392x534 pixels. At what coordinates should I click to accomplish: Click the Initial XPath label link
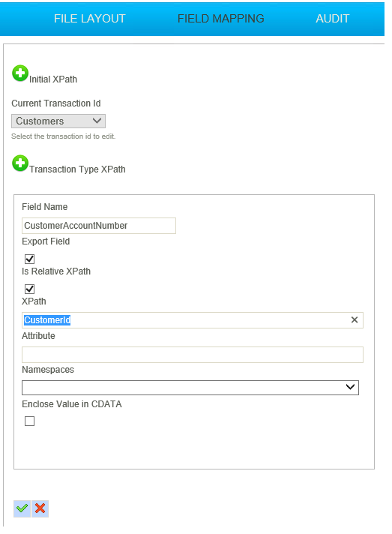click(53, 79)
